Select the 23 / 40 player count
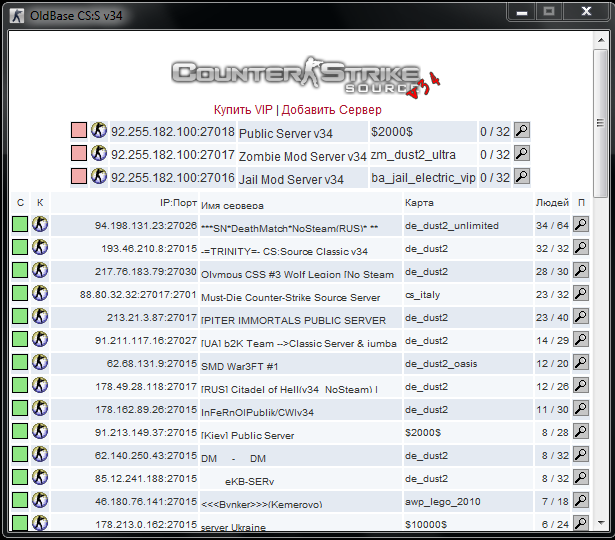 click(552, 318)
